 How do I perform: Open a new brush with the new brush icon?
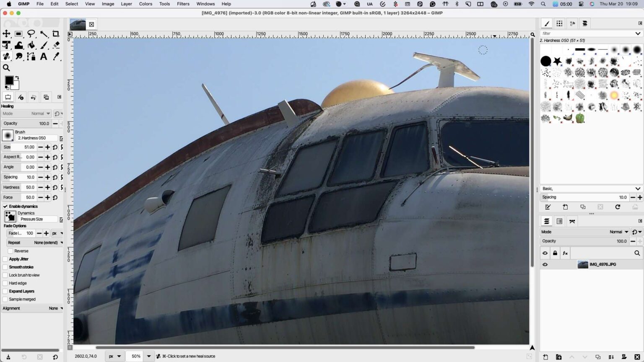click(x=565, y=207)
